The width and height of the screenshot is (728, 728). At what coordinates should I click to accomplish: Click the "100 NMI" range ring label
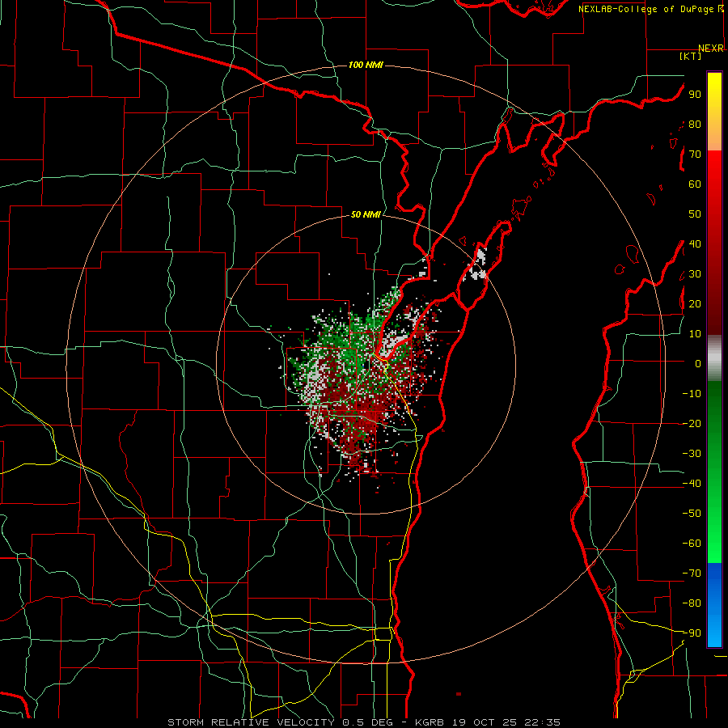coord(366,65)
